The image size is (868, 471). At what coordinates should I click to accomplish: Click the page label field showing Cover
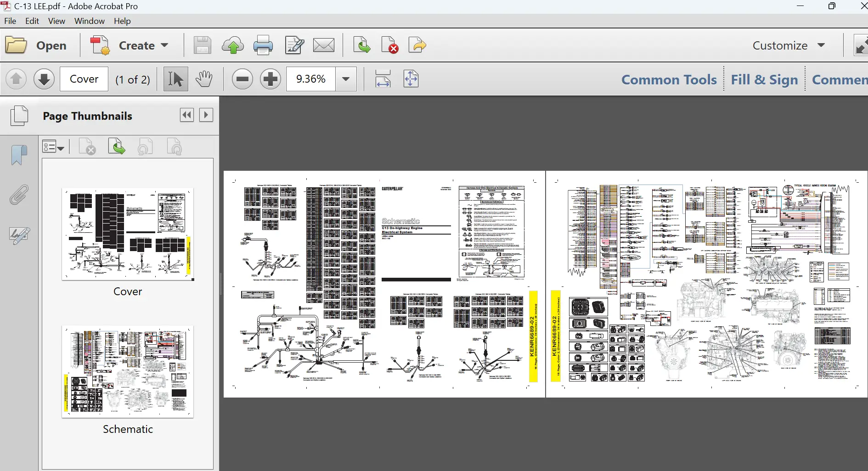click(x=84, y=79)
